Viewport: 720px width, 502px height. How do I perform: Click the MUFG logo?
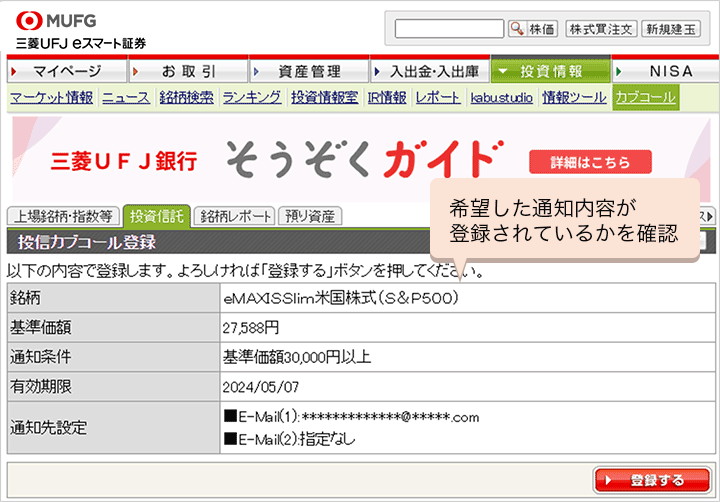pos(56,21)
